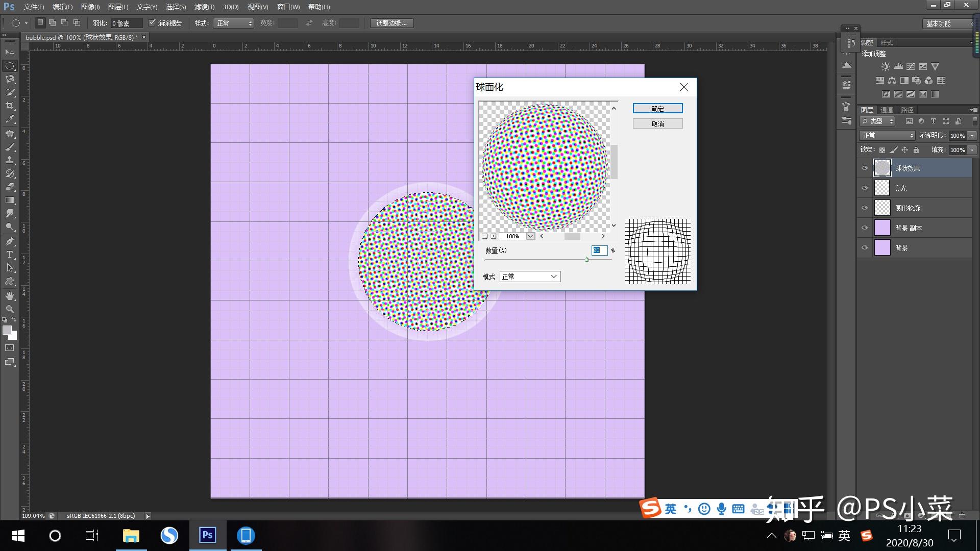Hide the 高光 layer
Viewport: 980px width, 551px height.
click(x=865, y=188)
